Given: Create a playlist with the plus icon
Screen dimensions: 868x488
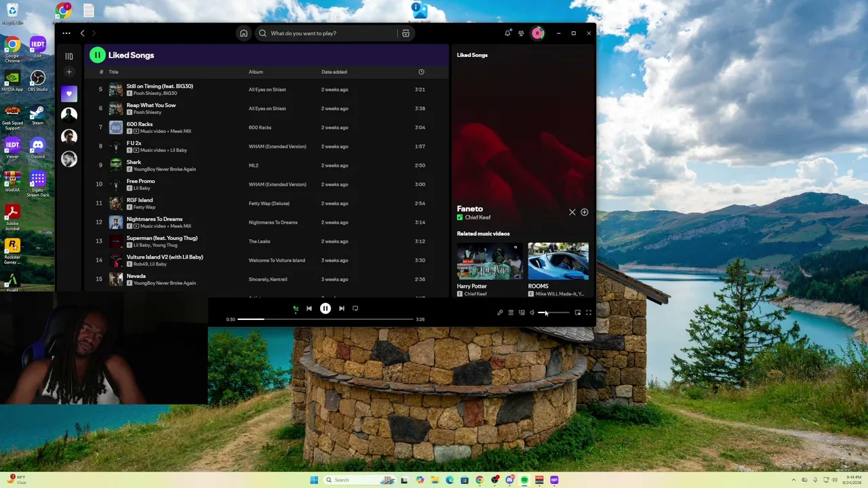Looking at the screenshot, I should click(x=69, y=72).
